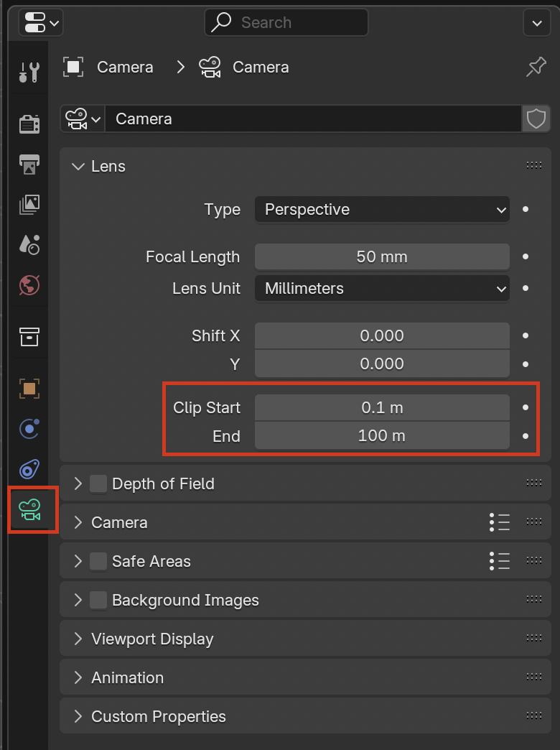The width and height of the screenshot is (560, 750).
Task: Enable the Safe Areas checkbox
Action: (x=97, y=560)
